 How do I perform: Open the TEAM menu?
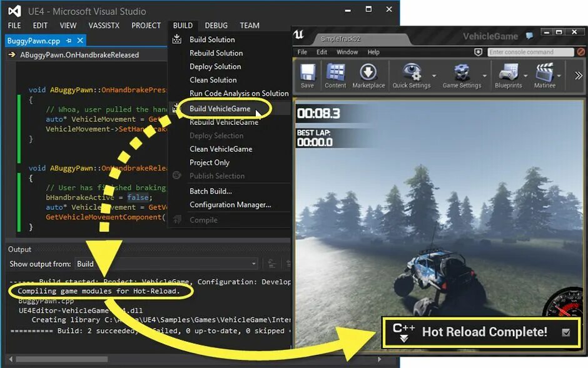point(250,26)
